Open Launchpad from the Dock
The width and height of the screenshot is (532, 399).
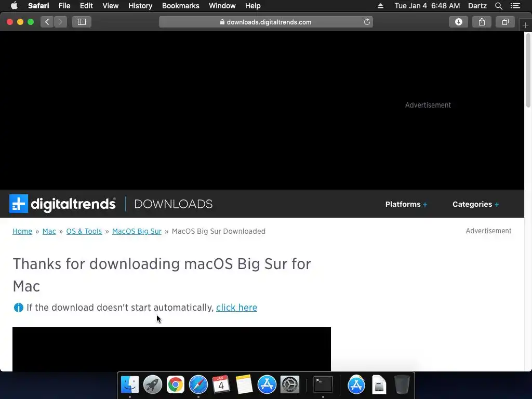click(x=153, y=385)
